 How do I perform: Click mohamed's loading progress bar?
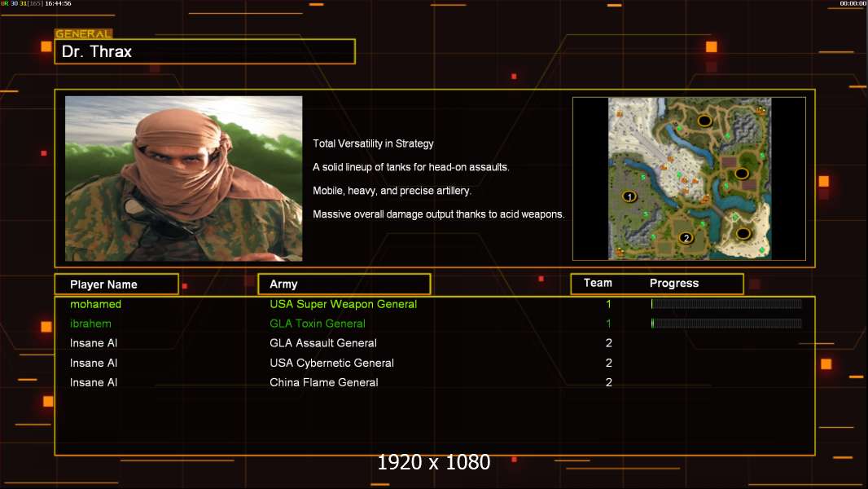point(726,303)
